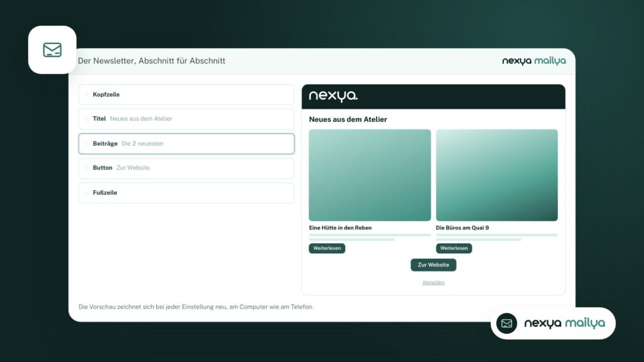Image resolution: width=644 pixels, height=362 pixels.
Task: Click the heading Neues aus dem Atelier in preview
Action: coord(348,119)
